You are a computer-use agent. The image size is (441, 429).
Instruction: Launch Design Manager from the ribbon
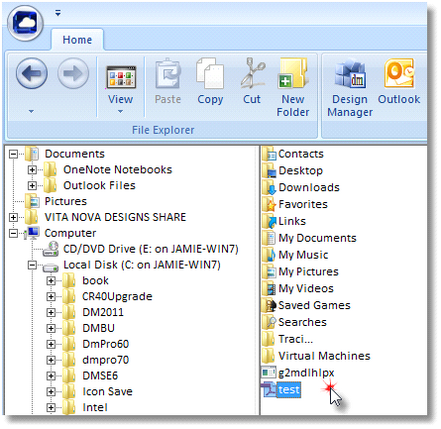[x=350, y=87]
